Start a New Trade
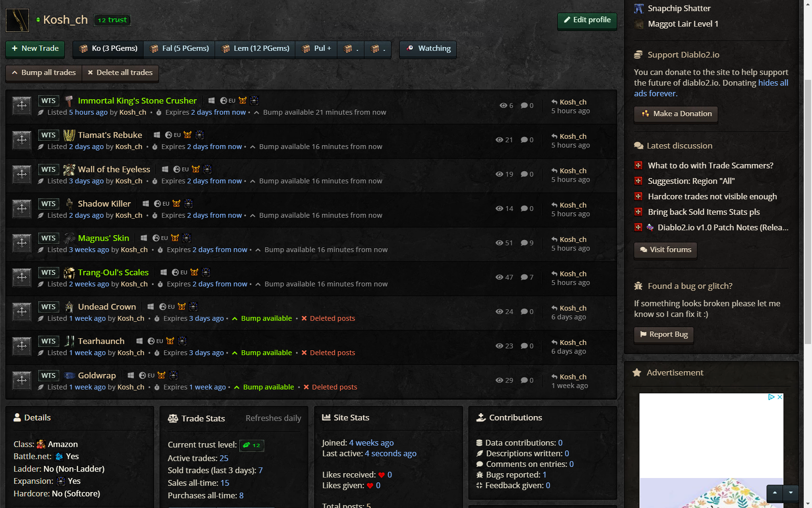812x508 pixels. (35, 48)
